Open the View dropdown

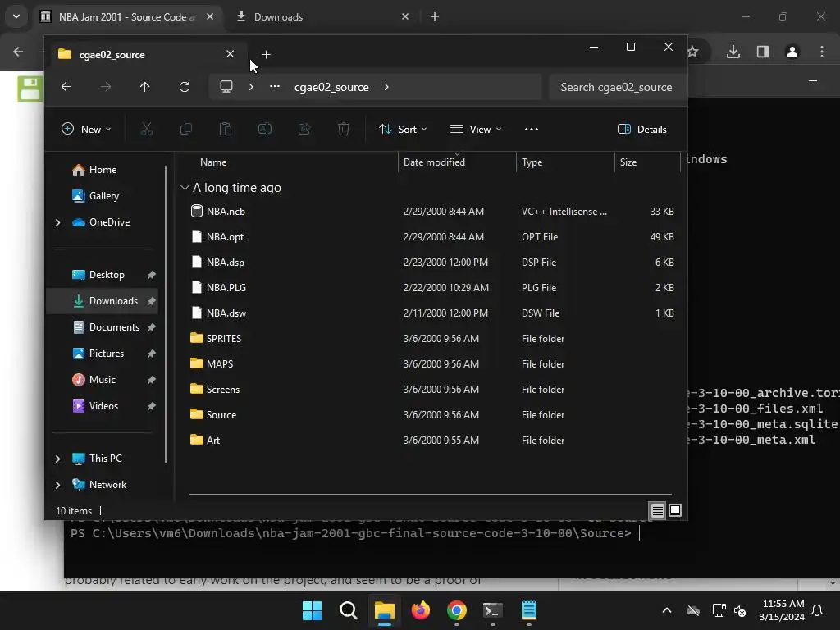(x=476, y=129)
